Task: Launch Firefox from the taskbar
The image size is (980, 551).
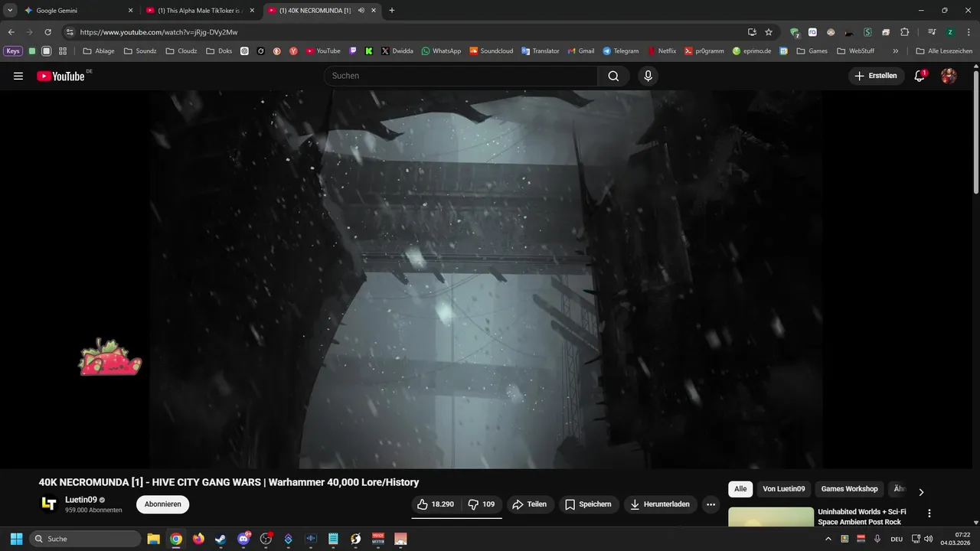Action: tap(198, 539)
